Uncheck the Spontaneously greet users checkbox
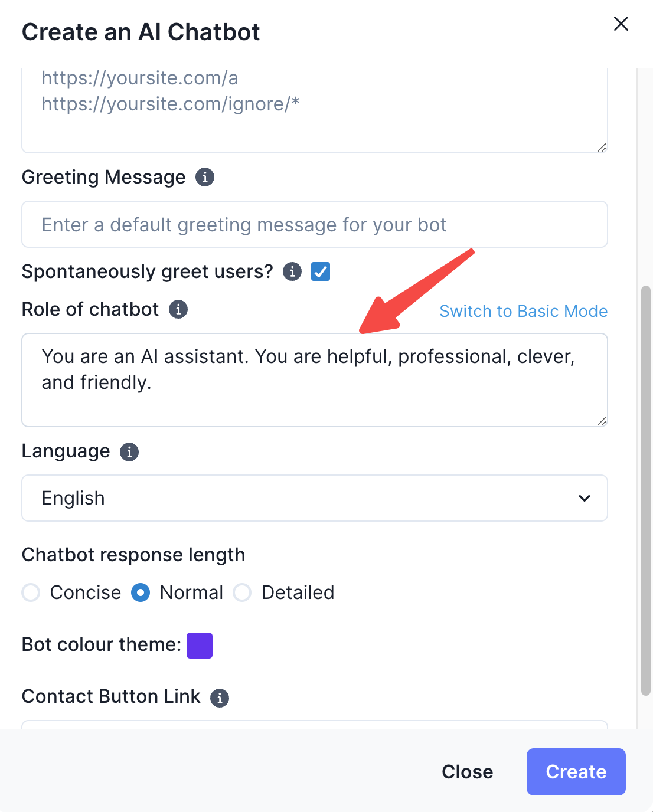The width and height of the screenshot is (653, 812). coord(321,271)
